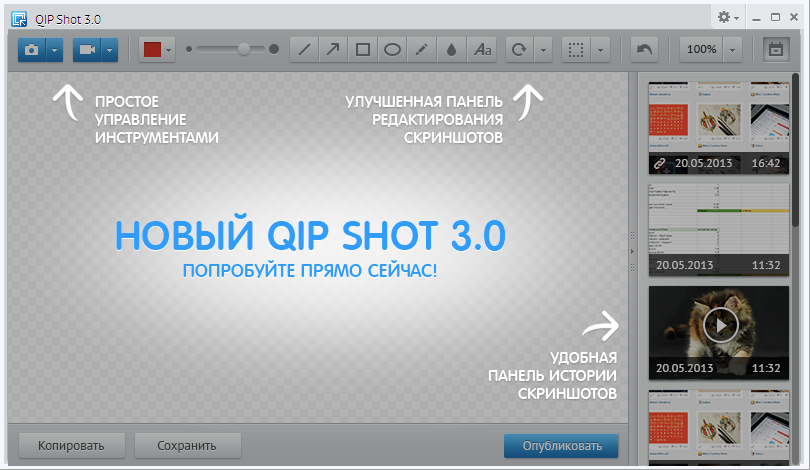The width and height of the screenshot is (810, 470).
Task: Click the line thickness slider handle
Action: (244, 50)
